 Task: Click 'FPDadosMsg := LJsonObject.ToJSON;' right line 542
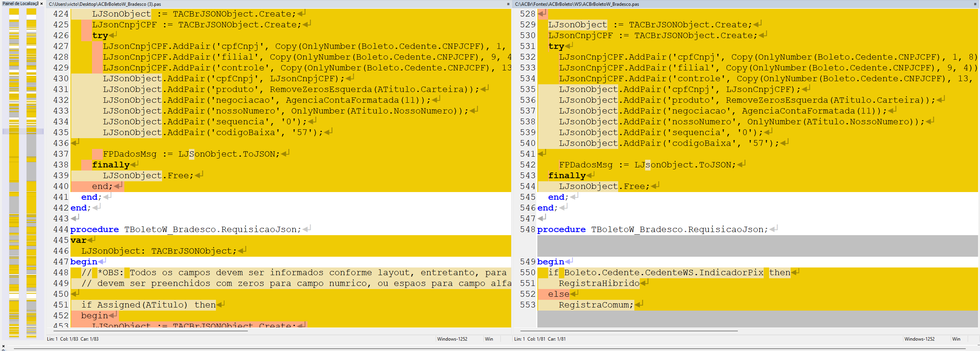(647, 165)
